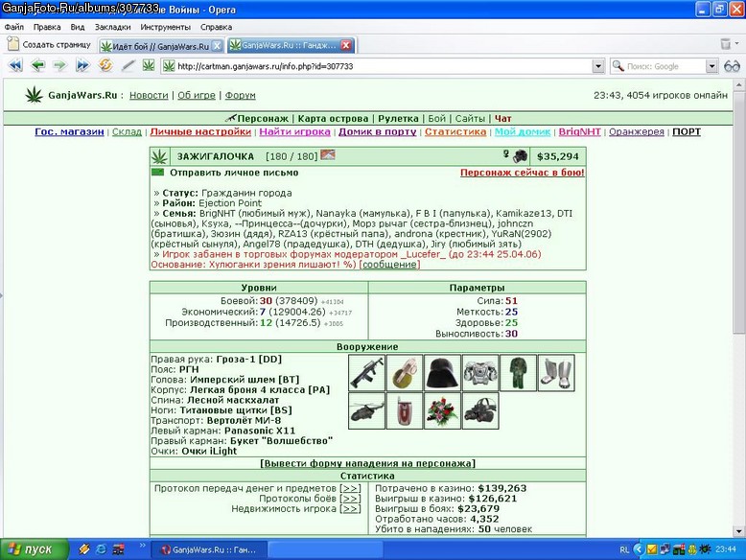Viewport: 746px width, 560px height.
Task: Click the flag icon next to health 180/180
Action: click(x=328, y=154)
